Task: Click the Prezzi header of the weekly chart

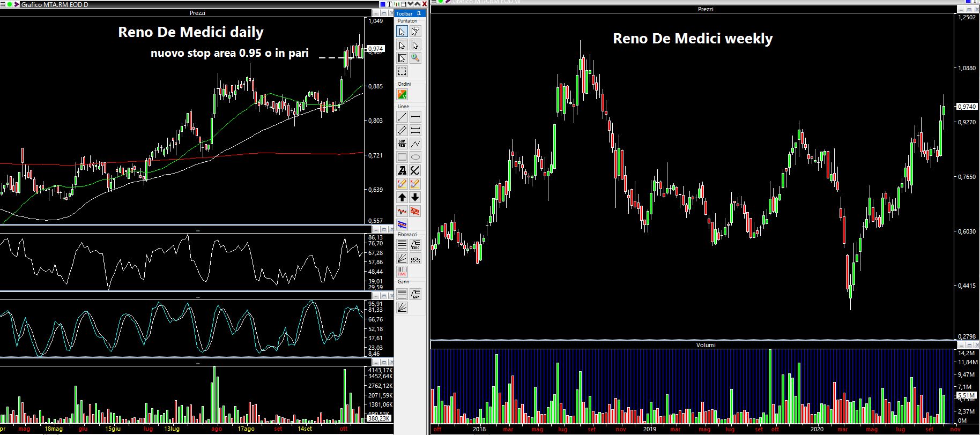Action: tap(706, 9)
